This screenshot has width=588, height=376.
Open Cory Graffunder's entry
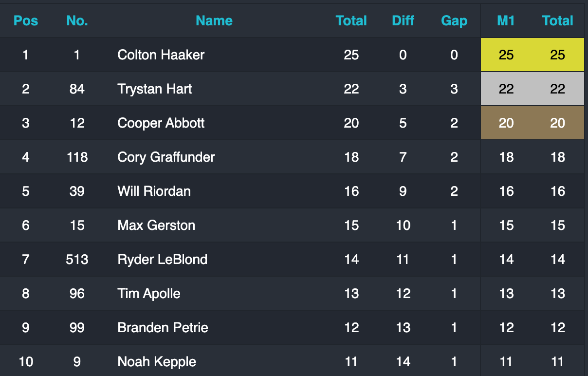pyautogui.click(x=166, y=157)
